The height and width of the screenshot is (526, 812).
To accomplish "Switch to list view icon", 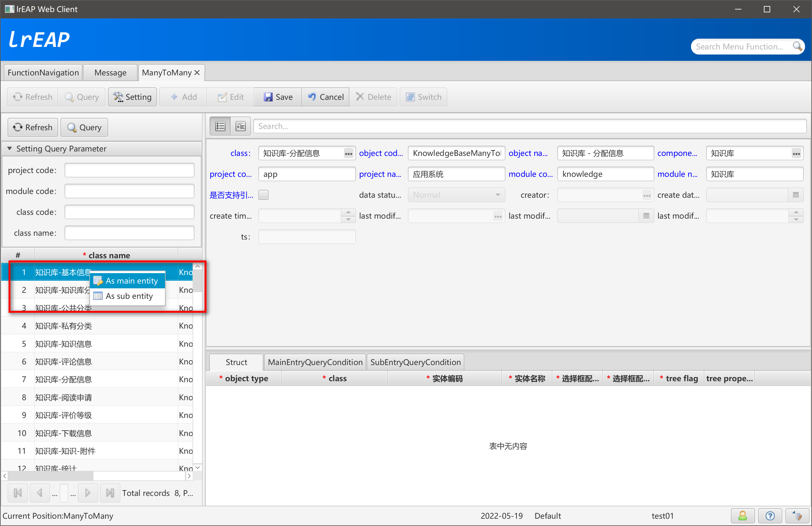I will (220, 126).
